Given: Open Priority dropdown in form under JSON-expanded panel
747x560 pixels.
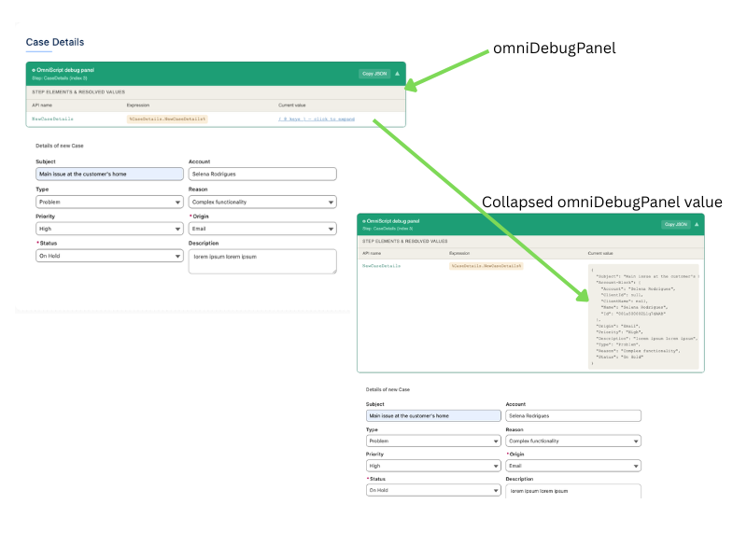Looking at the screenshot, I should click(x=433, y=466).
